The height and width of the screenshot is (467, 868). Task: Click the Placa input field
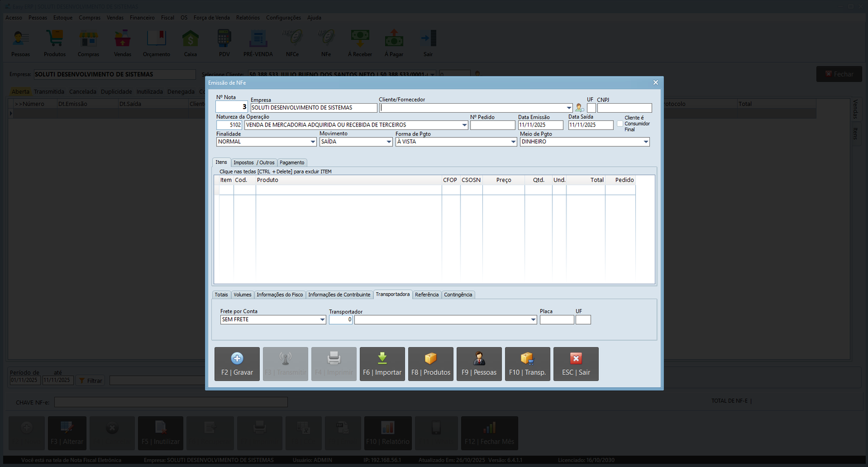click(x=557, y=320)
